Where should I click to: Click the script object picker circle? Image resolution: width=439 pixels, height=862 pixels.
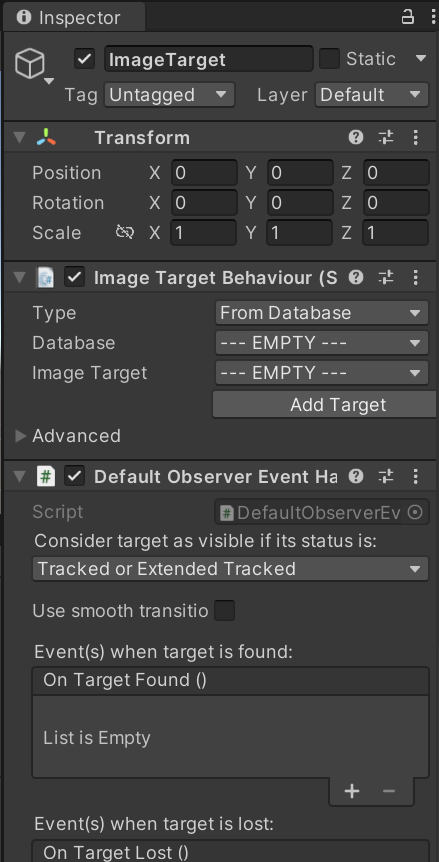click(416, 512)
